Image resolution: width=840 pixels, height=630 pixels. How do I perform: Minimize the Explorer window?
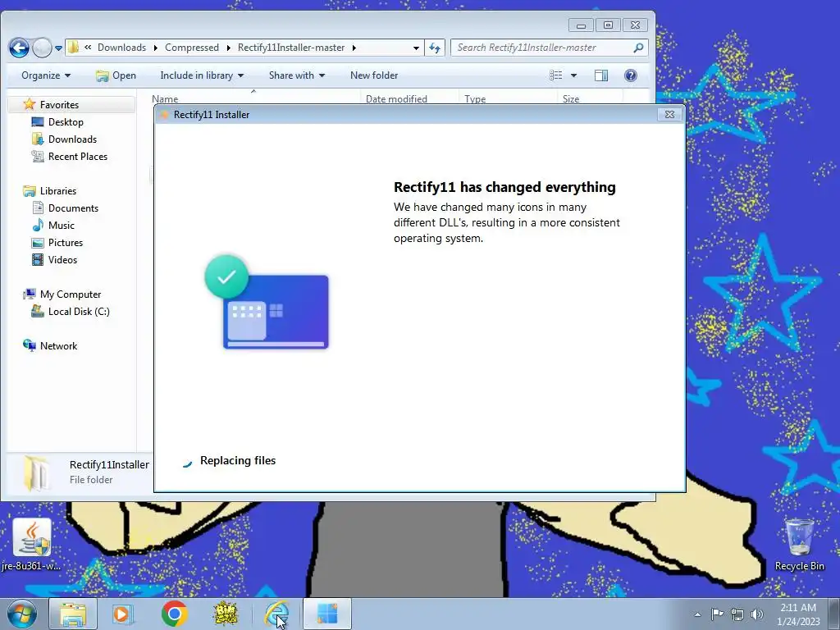pos(581,25)
